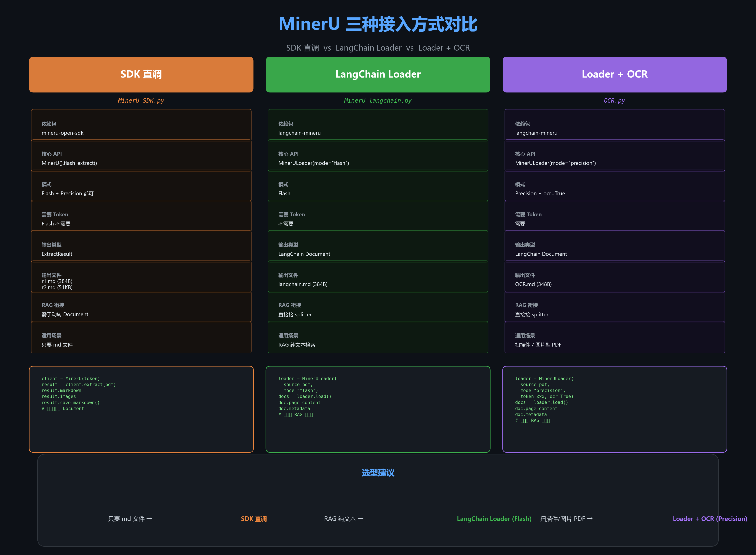Image resolution: width=756 pixels, height=555 pixels.
Task: Click the token value "Flash 不需要"
Action: pos(56,224)
